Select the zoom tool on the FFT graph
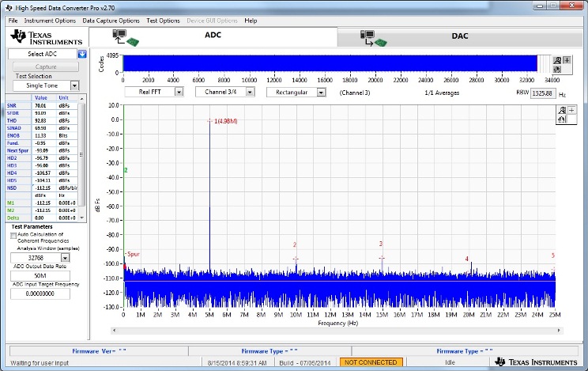The width and height of the screenshot is (588, 371). [562, 110]
